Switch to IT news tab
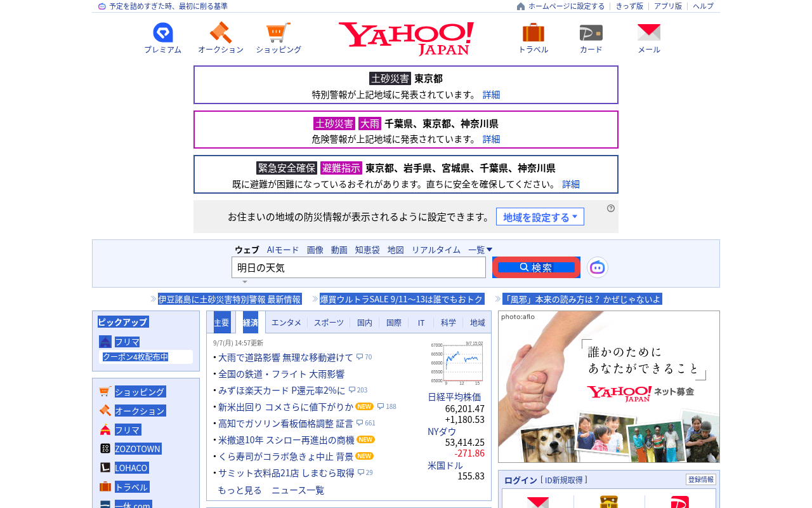 pyautogui.click(x=421, y=323)
